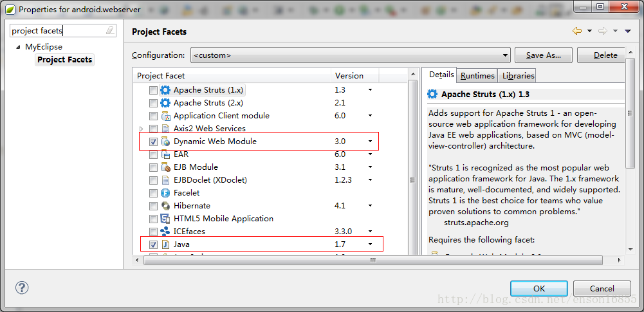
Task: Open the back history dropdown arrow
Action: tap(589, 31)
